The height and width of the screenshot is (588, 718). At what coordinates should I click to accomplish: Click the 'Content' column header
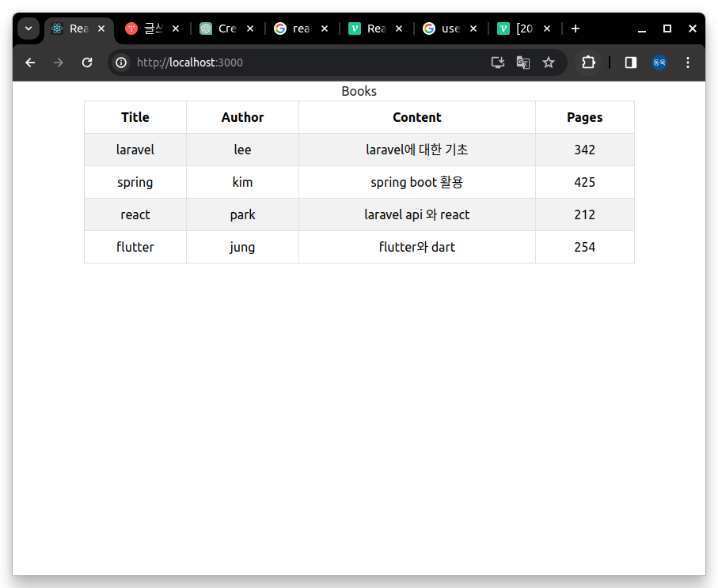pos(417,117)
